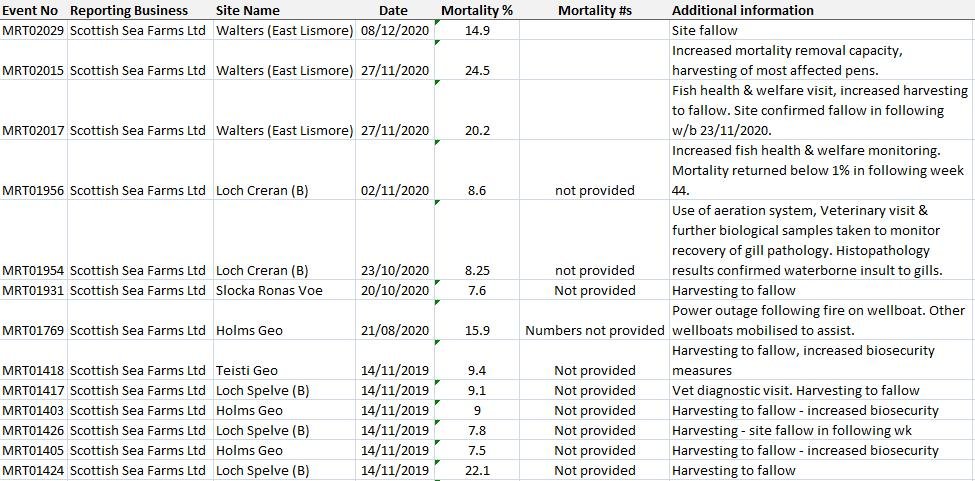Click the power outage wellboat note

tap(818, 320)
